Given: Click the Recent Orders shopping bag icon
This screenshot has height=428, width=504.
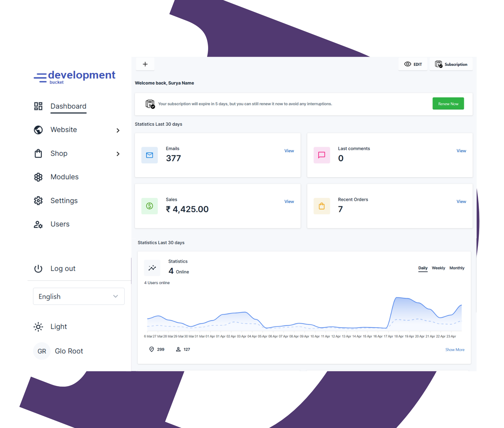Looking at the screenshot, I should click(x=322, y=206).
